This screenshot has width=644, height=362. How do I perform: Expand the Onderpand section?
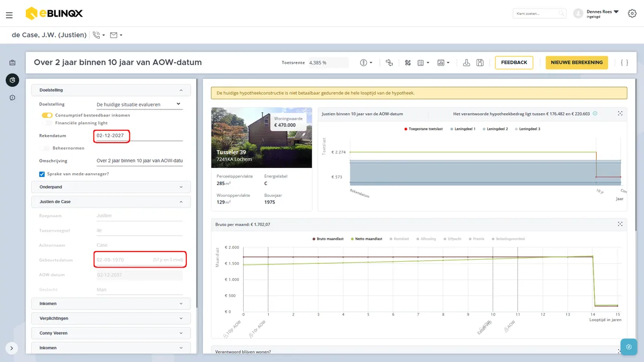pos(111,187)
